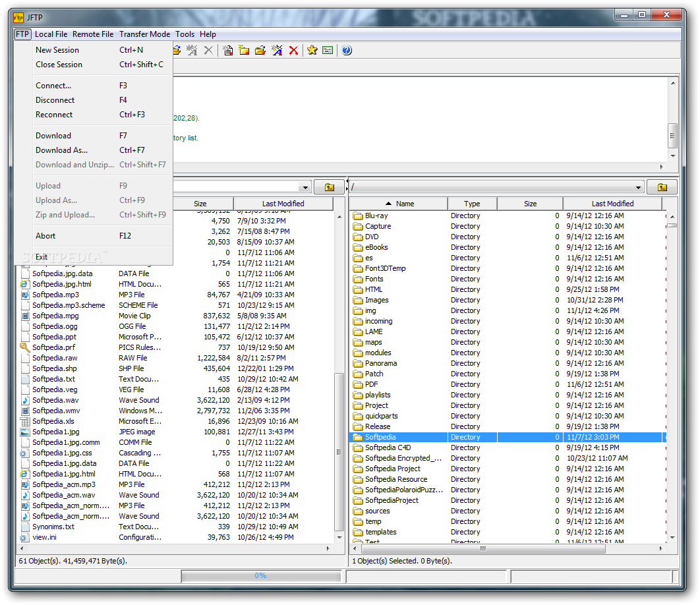Click the red remote delete X icon

pyautogui.click(x=293, y=51)
